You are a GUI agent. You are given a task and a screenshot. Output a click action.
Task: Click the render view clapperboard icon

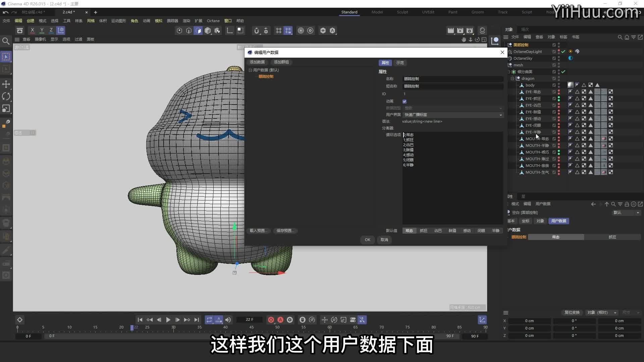[x=450, y=31]
